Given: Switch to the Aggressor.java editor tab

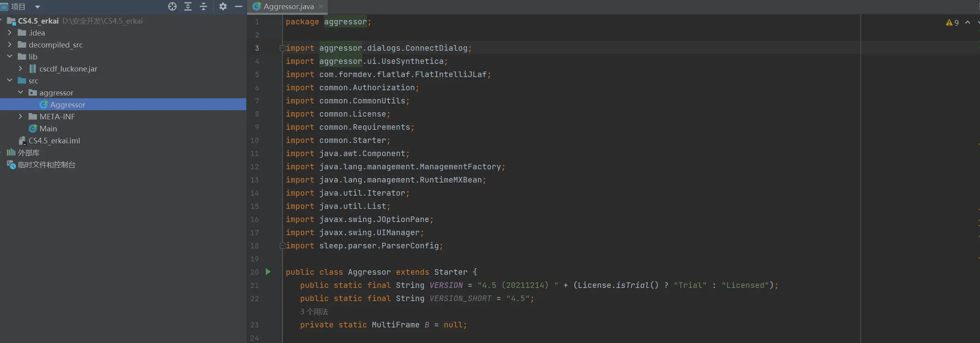Looking at the screenshot, I should pos(288,7).
